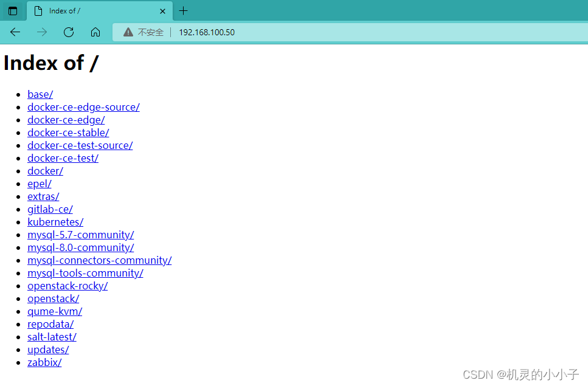This screenshot has width=588, height=386.
Task: Click the not-secure warning triangle icon
Action: pos(128,32)
